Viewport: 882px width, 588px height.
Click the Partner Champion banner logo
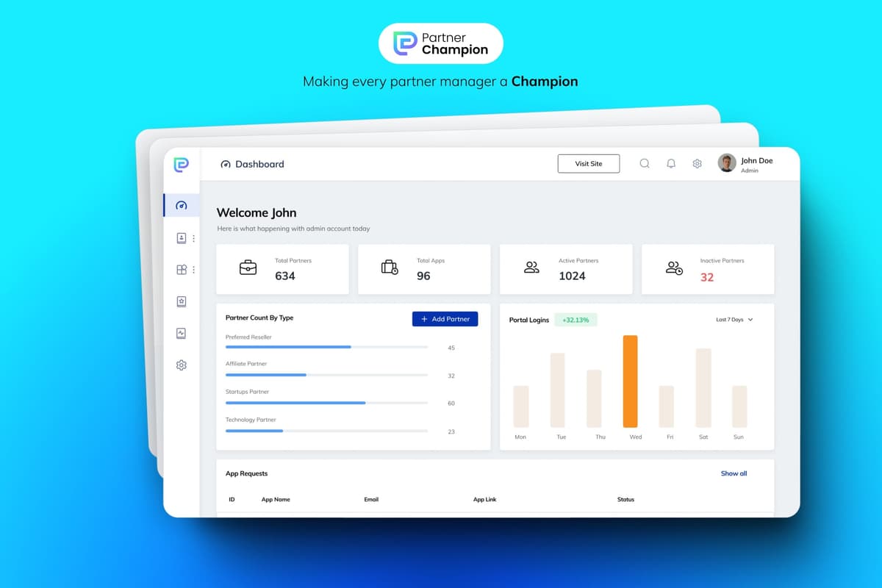tap(441, 43)
